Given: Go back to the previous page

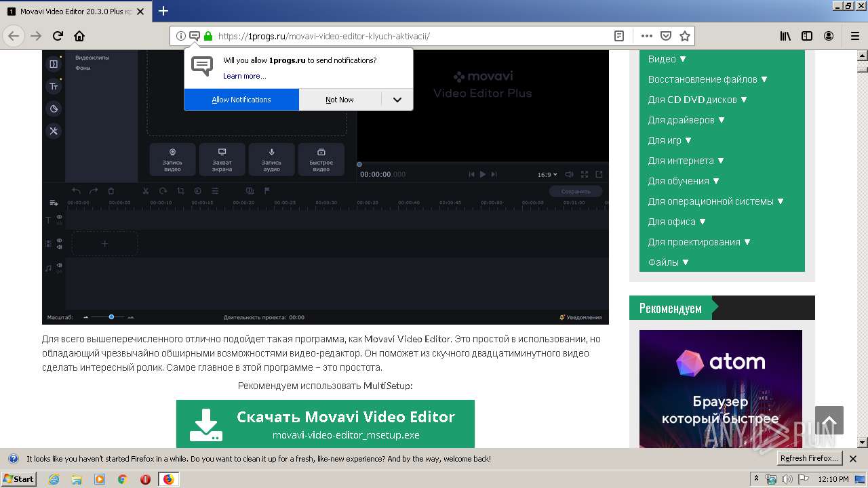Looking at the screenshot, I should (x=14, y=36).
